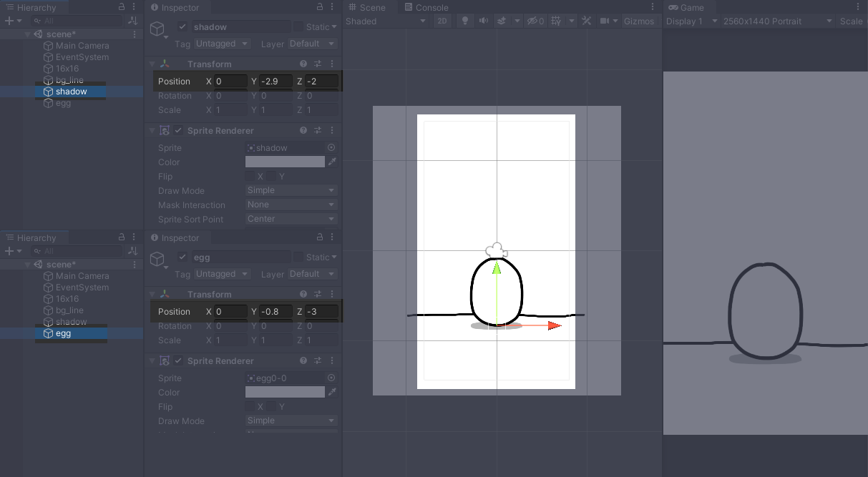Toggle Scene grid visibility icon

tap(556, 21)
